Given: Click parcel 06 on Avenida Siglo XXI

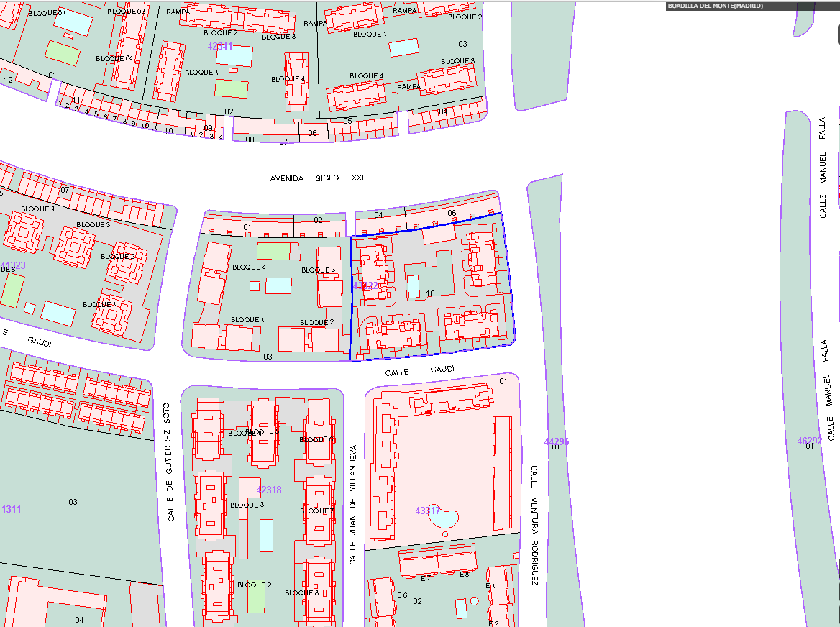Looking at the screenshot, I should click(x=452, y=214).
